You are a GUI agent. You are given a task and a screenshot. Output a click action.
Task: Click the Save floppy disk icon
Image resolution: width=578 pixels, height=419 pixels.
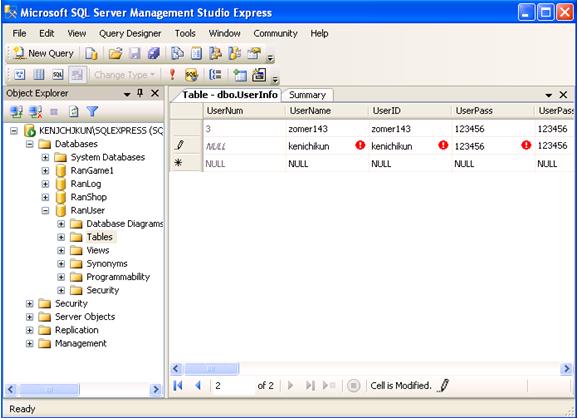click(x=135, y=54)
